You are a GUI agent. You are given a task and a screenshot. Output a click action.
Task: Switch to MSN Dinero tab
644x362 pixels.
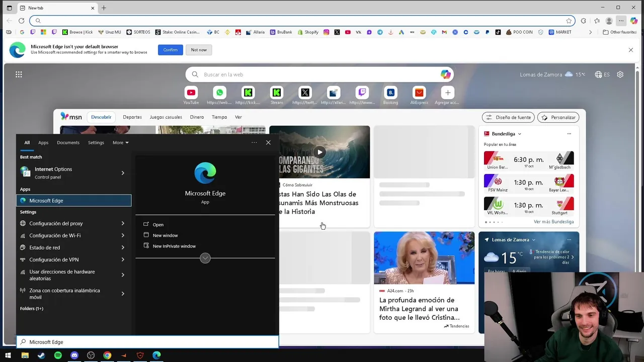tap(197, 117)
